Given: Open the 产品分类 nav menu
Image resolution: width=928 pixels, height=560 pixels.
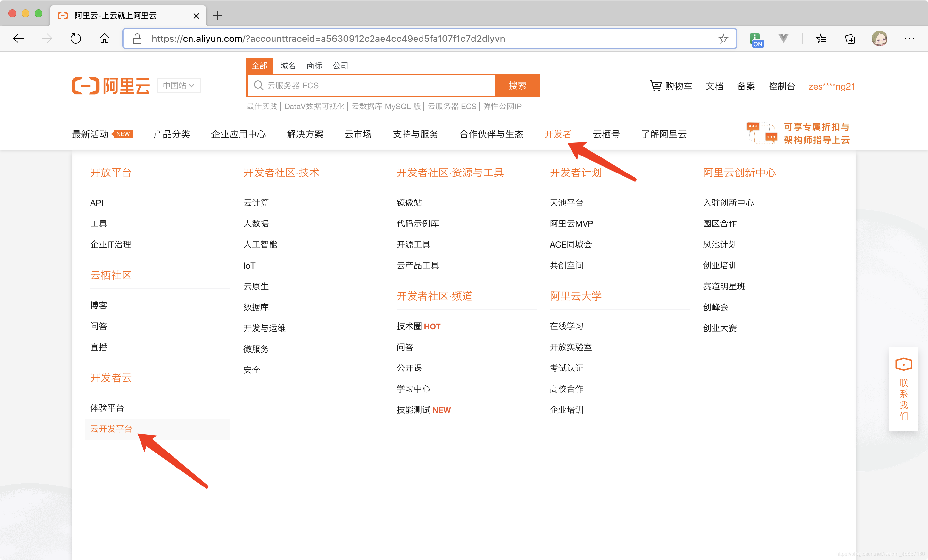Looking at the screenshot, I should point(172,134).
